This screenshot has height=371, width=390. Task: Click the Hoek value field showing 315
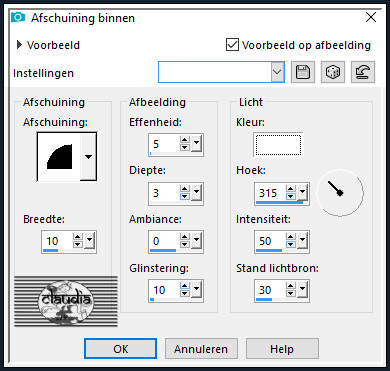pos(270,193)
